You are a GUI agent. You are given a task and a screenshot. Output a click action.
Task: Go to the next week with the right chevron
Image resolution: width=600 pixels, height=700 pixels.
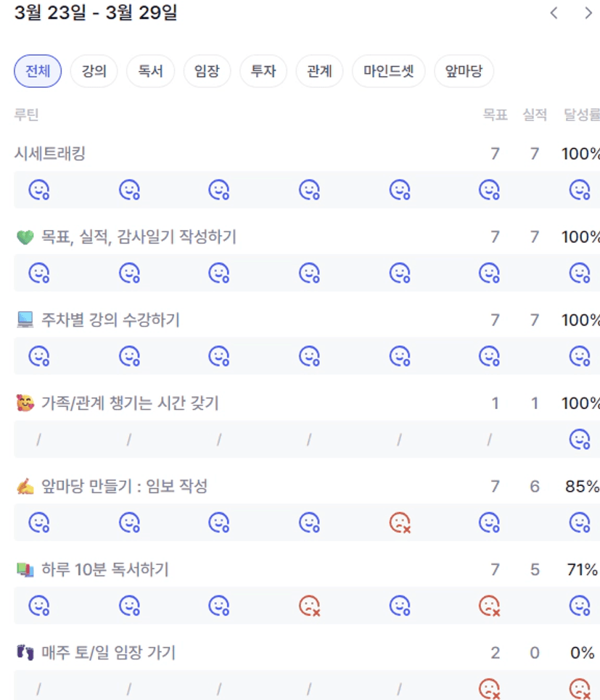coord(588,13)
